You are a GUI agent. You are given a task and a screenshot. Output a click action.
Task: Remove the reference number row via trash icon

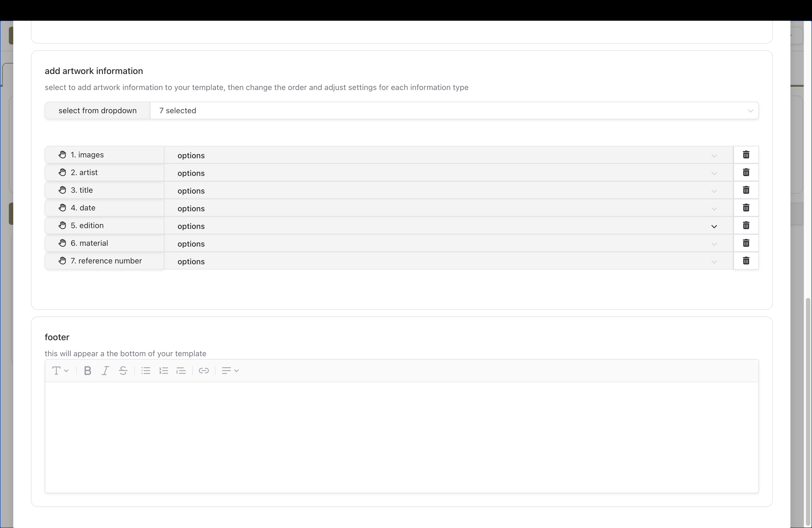[746, 261]
